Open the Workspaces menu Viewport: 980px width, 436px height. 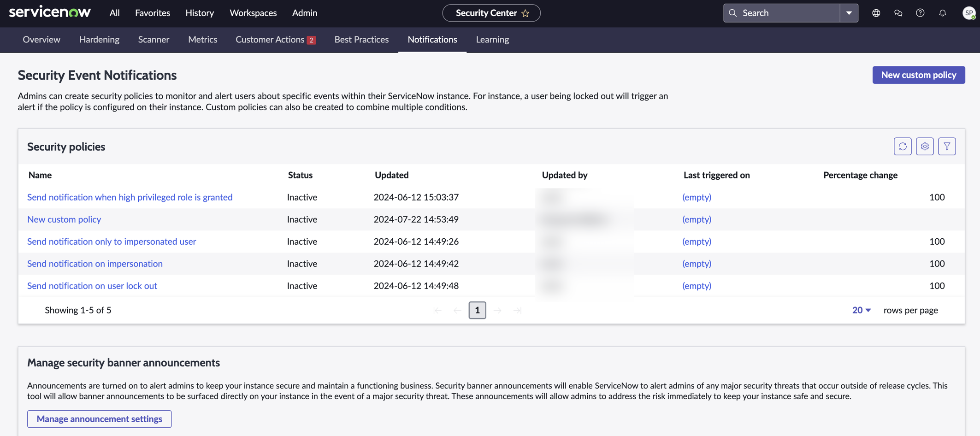253,13
